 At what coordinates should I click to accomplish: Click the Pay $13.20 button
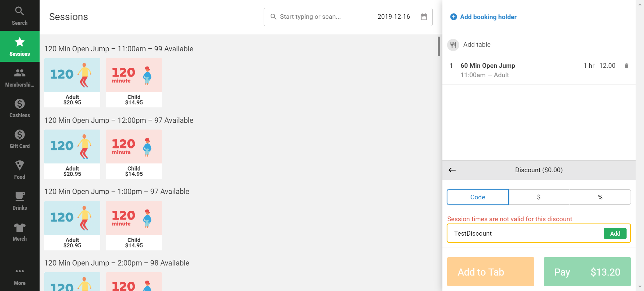(x=587, y=272)
